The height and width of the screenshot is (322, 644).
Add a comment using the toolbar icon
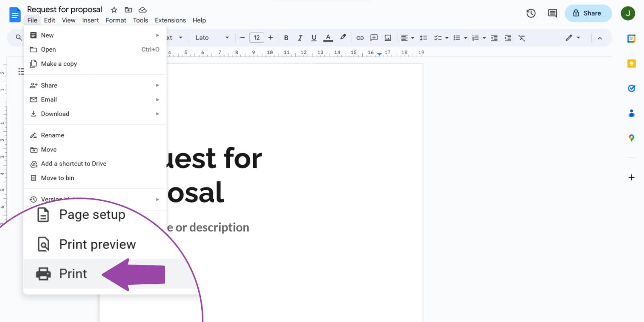(x=374, y=38)
